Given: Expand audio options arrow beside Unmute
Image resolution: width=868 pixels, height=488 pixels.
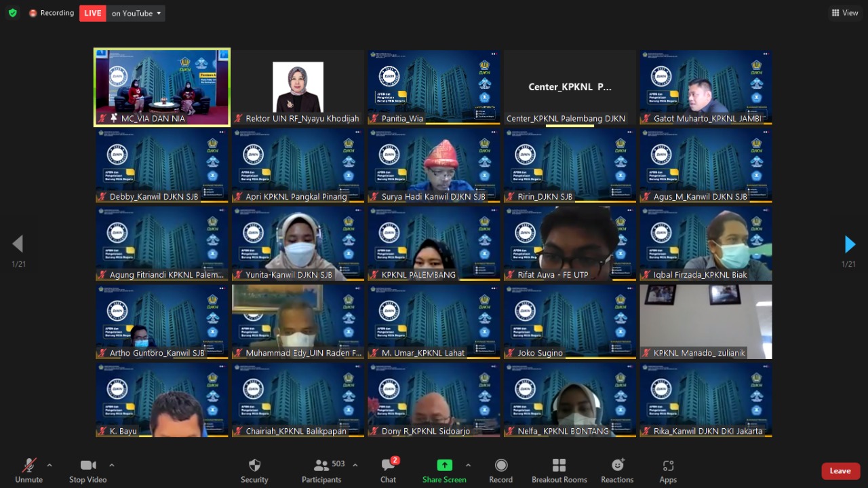Looking at the screenshot, I should click(50, 465).
